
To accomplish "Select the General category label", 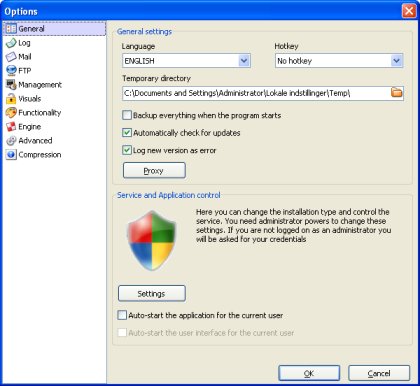I will click(x=31, y=29).
